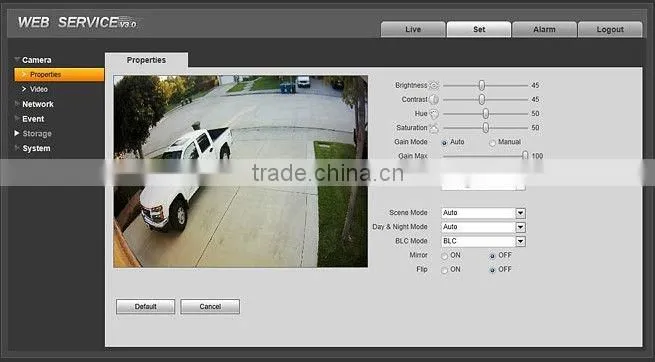Click the Saturation icon
The height and width of the screenshot is (362, 655).
(x=434, y=128)
